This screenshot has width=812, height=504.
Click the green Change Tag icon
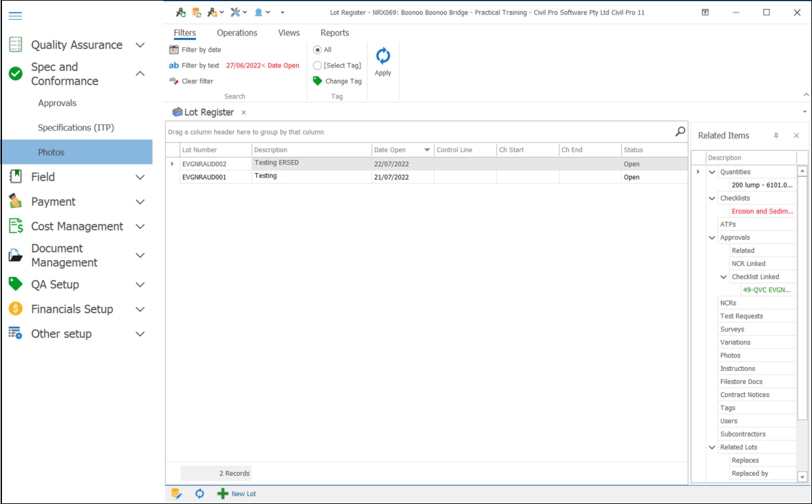(317, 81)
